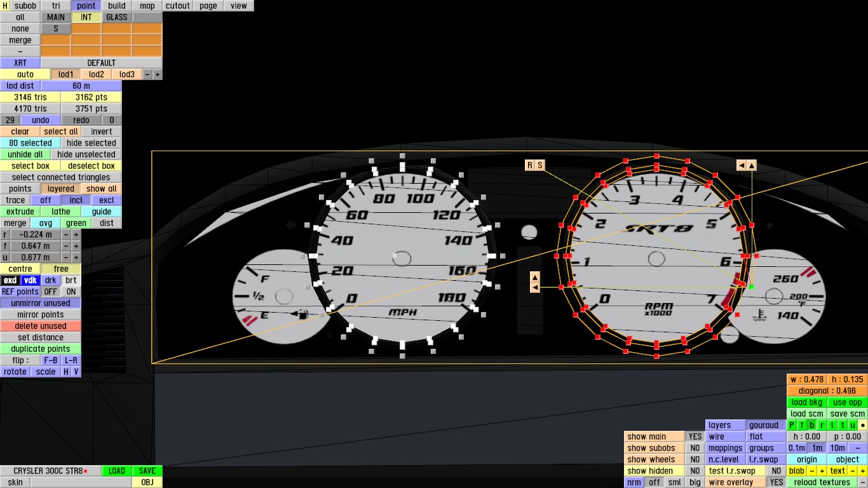Toggle wire overlay YES setting
Image resolution: width=868 pixels, height=488 pixels.
click(x=776, y=482)
